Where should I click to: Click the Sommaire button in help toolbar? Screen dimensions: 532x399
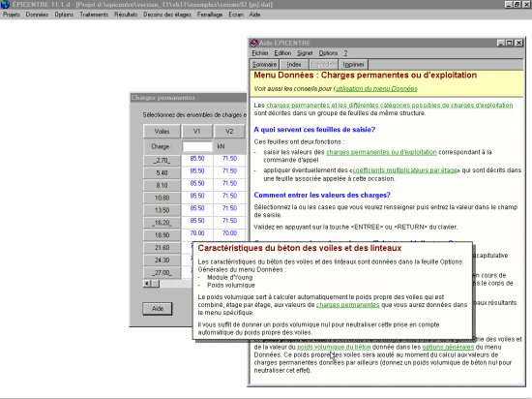[264, 65]
